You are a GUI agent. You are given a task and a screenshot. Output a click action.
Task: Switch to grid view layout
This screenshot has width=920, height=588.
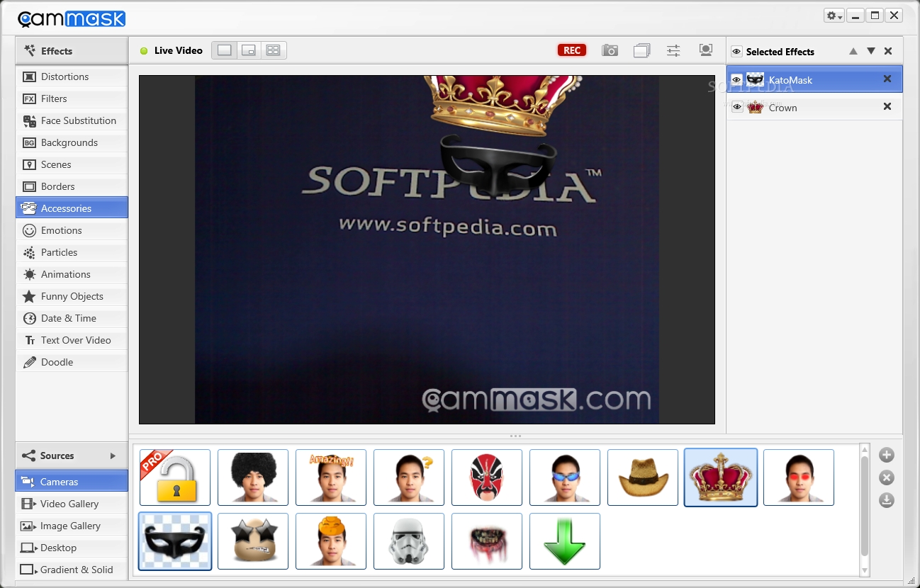point(273,50)
